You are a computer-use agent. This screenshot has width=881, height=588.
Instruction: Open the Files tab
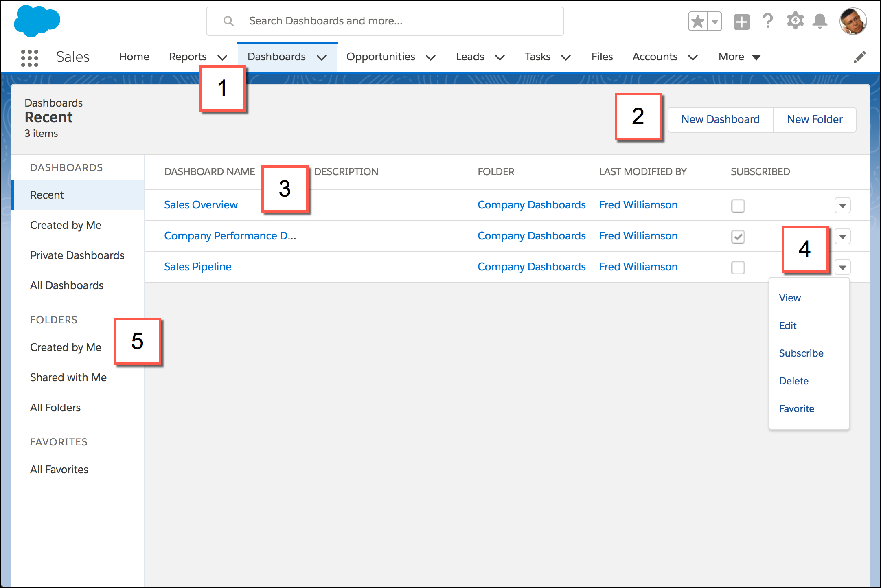coord(602,57)
